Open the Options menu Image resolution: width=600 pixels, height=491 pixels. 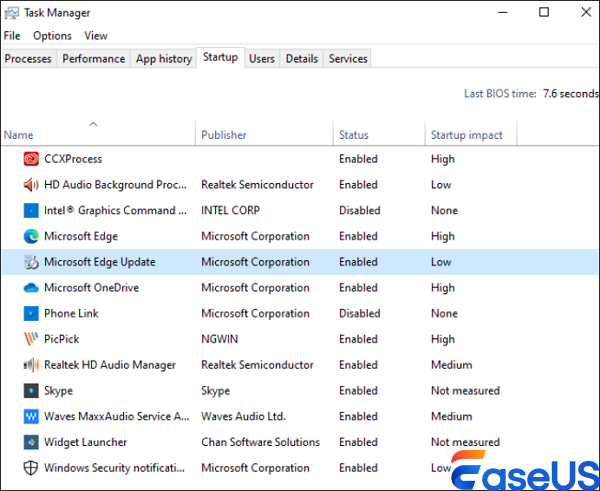(x=52, y=36)
